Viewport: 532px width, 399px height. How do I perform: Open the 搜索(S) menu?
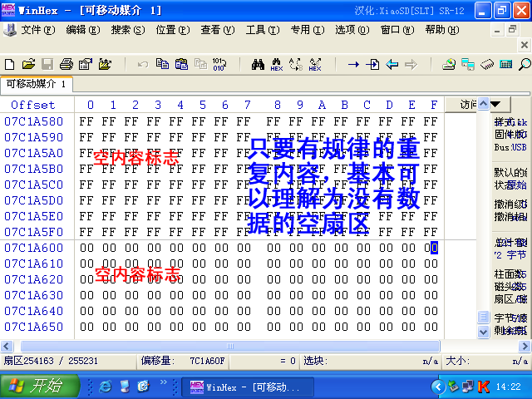tap(127, 30)
